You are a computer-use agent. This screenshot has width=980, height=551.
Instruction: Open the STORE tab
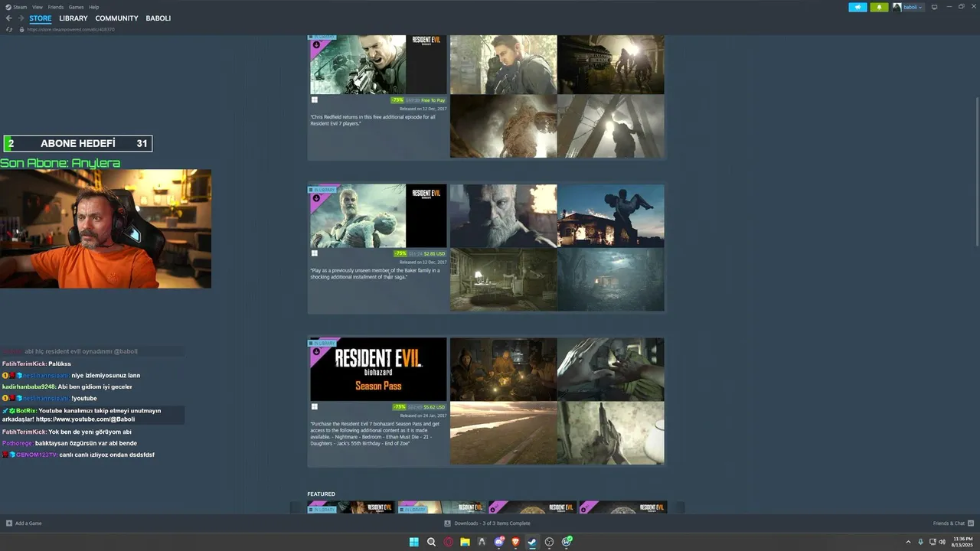(x=41, y=18)
